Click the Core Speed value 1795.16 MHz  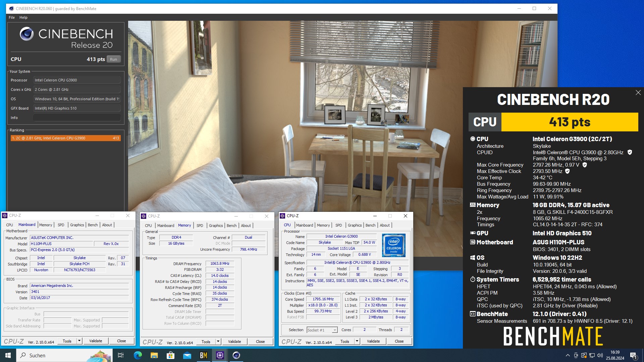[323, 299]
